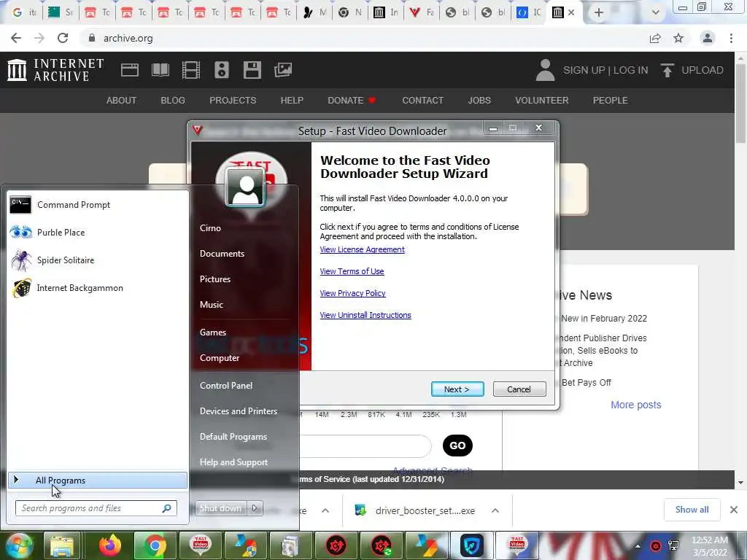Click the GO button on the Archive page
The width and height of the screenshot is (747, 560).
pos(457,446)
